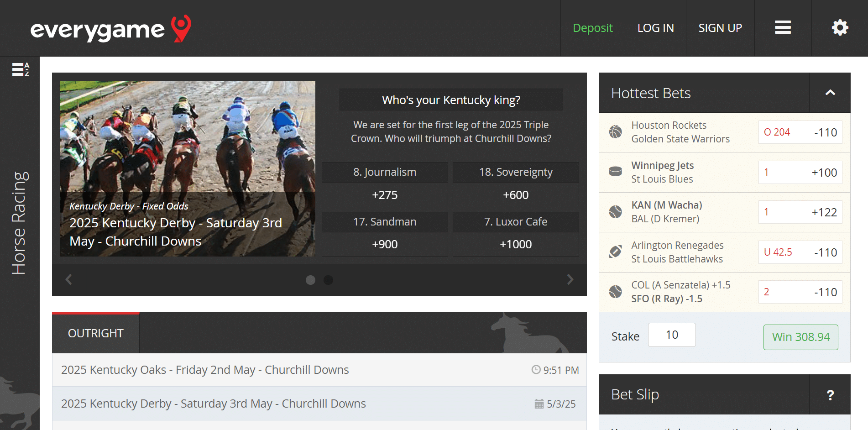Click the baseball icon beside COL (A Senzatela)

tap(615, 292)
